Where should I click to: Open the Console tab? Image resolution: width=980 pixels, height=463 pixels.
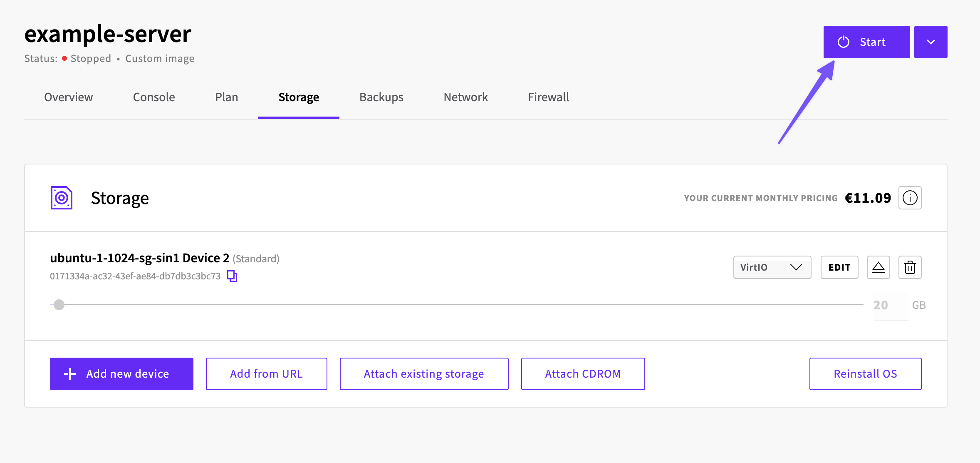pyautogui.click(x=154, y=97)
